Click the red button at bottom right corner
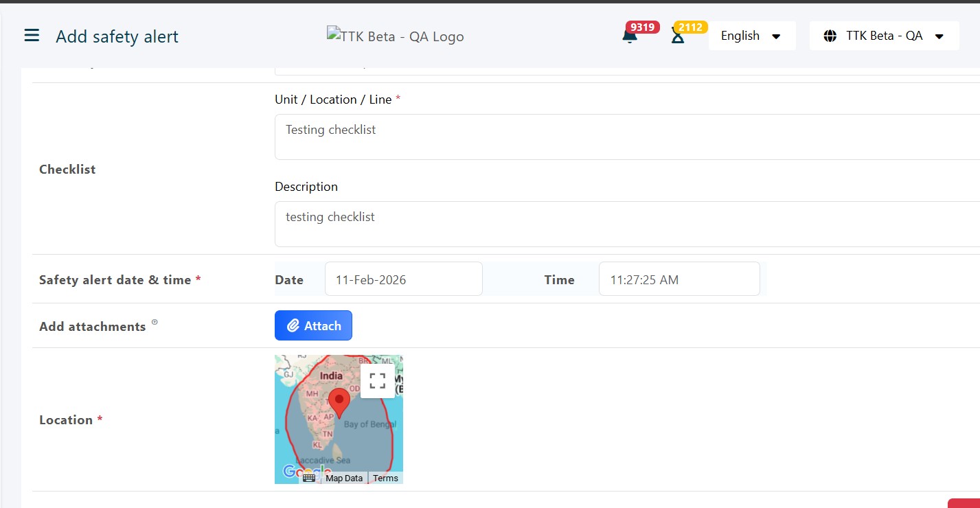 964,503
